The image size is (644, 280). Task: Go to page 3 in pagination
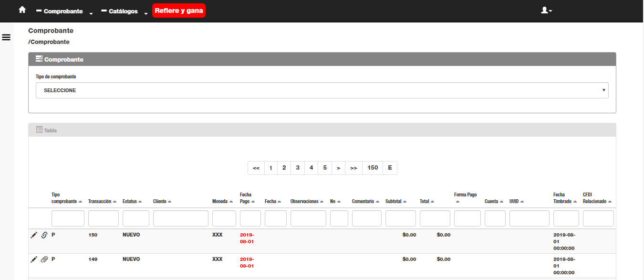[x=298, y=168]
